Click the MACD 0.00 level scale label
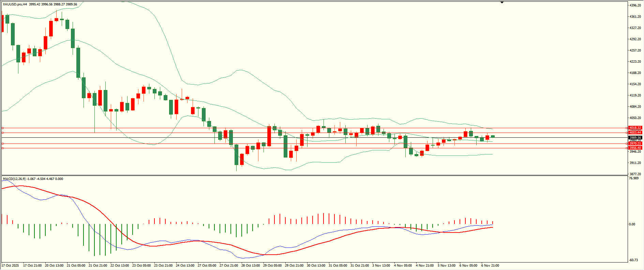Image resolution: width=644 pixels, height=270 pixels. (x=632, y=224)
